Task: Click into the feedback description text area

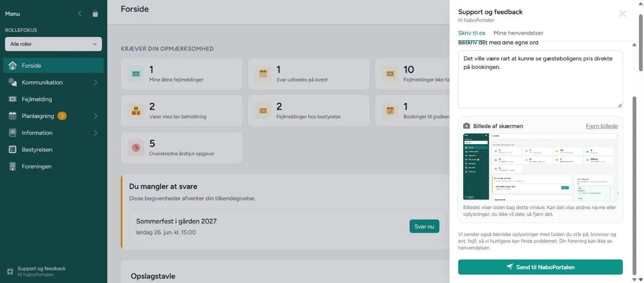Action: pos(540,79)
